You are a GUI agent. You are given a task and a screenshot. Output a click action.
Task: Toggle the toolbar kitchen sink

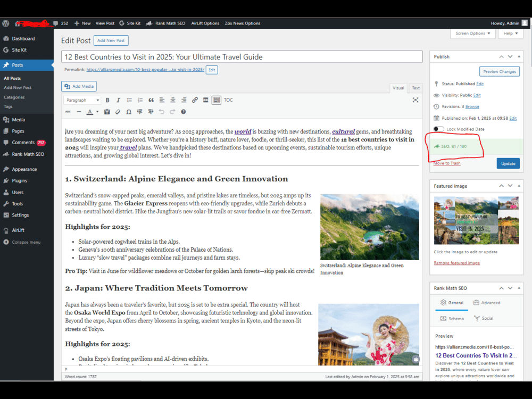(216, 100)
